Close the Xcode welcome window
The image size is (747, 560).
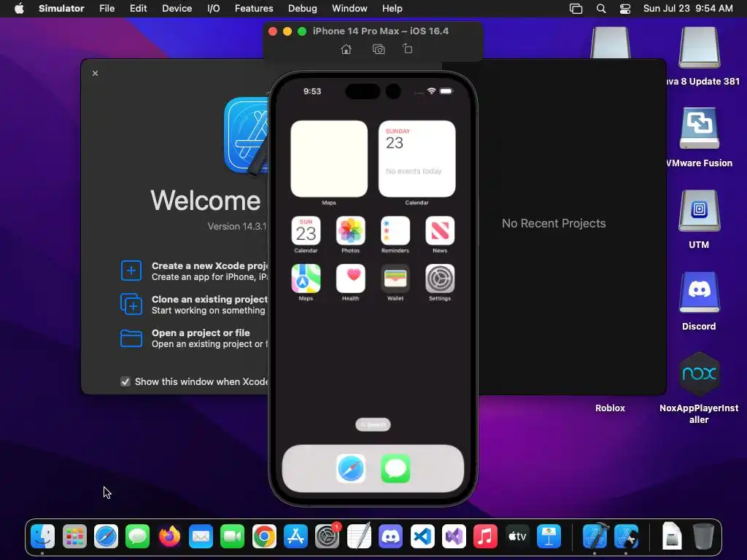[x=96, y=74]
